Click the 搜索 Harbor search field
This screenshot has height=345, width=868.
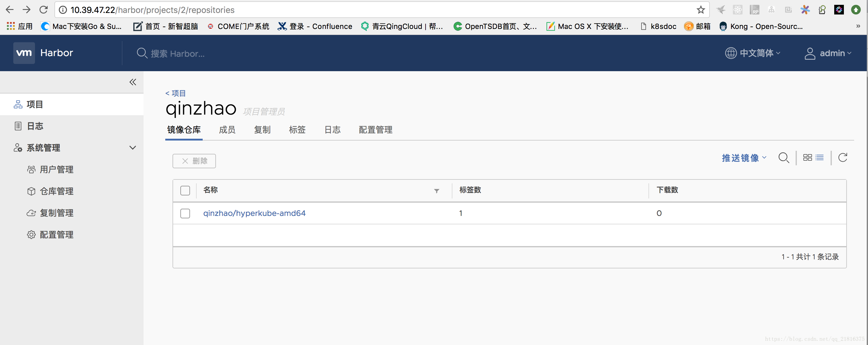click(x=177, y=54)
